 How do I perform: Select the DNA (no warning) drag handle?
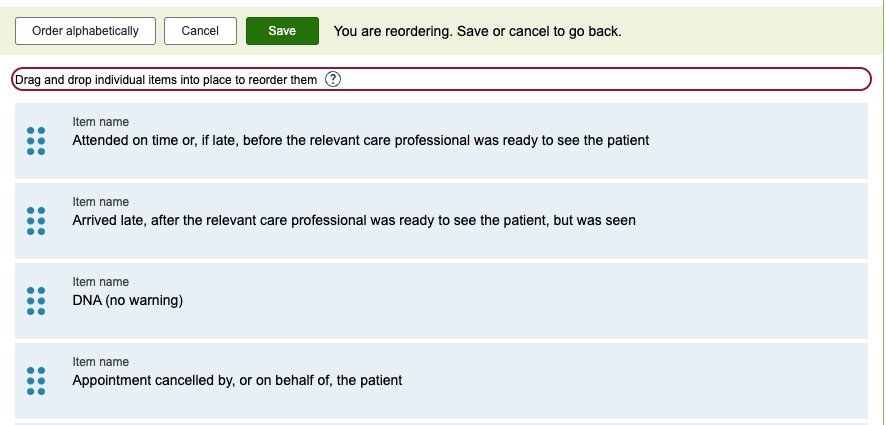tap(36, 300)
